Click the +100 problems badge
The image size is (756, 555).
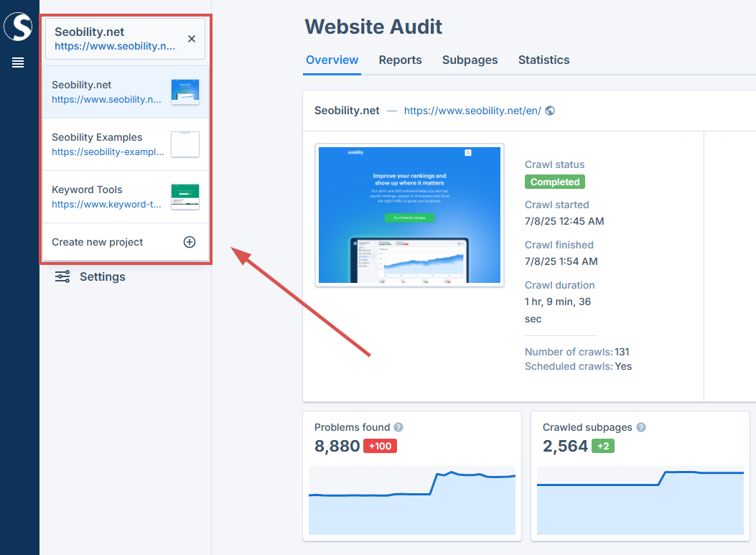click(x=380, y=446)
